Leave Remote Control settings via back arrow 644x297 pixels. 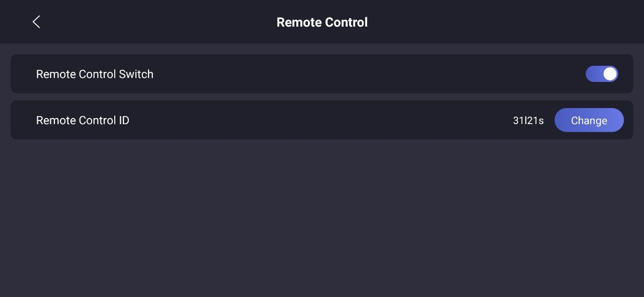tap(36, 22)
